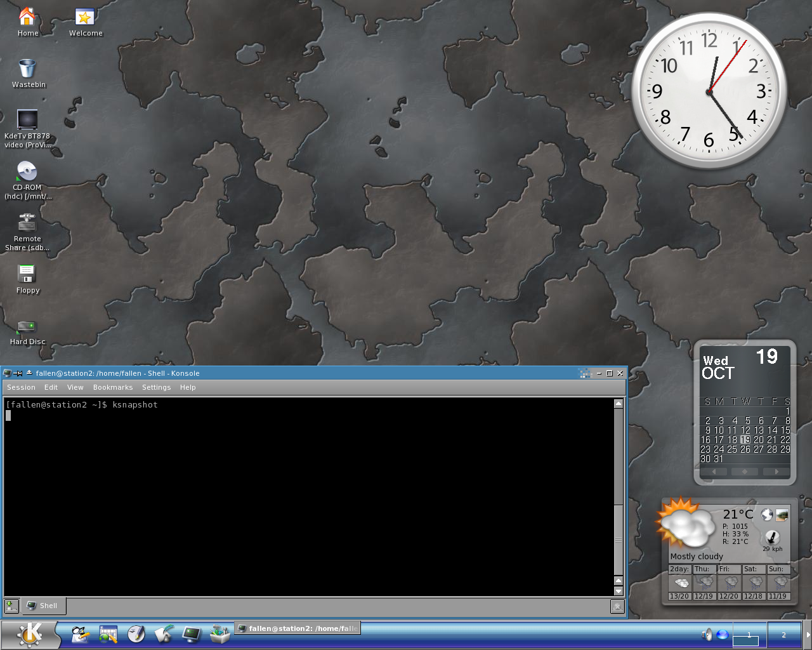Select the Shell session tab
812x650 pixels.
click(x=43, y=606)
